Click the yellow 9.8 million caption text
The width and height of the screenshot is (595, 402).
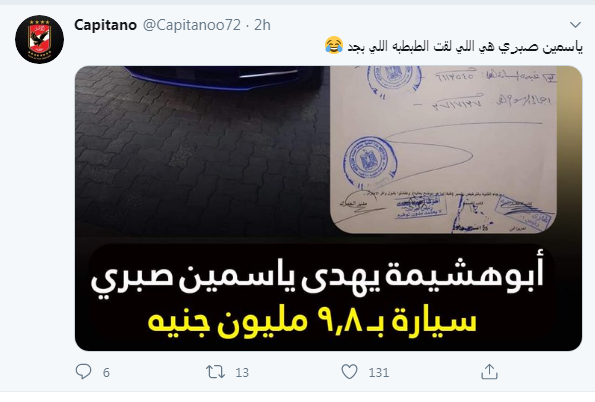(x=312, y=322)
